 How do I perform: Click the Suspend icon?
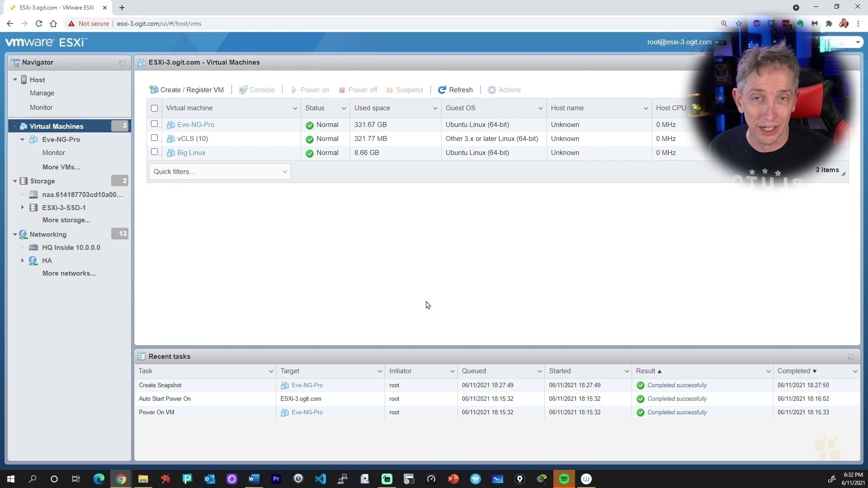pyautogui.click(x=390, y=89)
